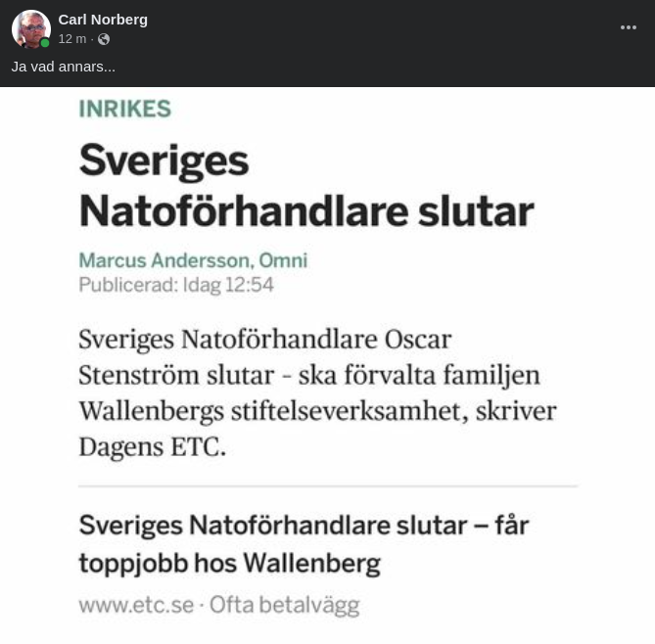Click the divider line above the link card
655x644 pixels.
pyautogui.click(x=328, y=485)
